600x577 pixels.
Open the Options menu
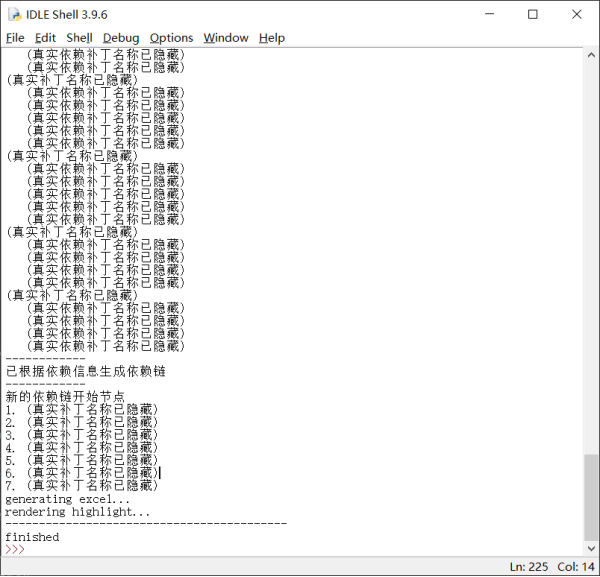[x=171, y=38]
